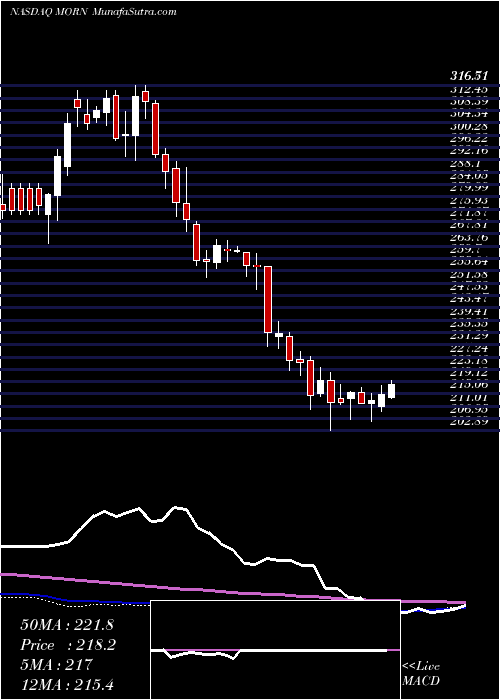500x700 pixels.
Task: Click the 288.1 price axis label
Action: point(468,164)
